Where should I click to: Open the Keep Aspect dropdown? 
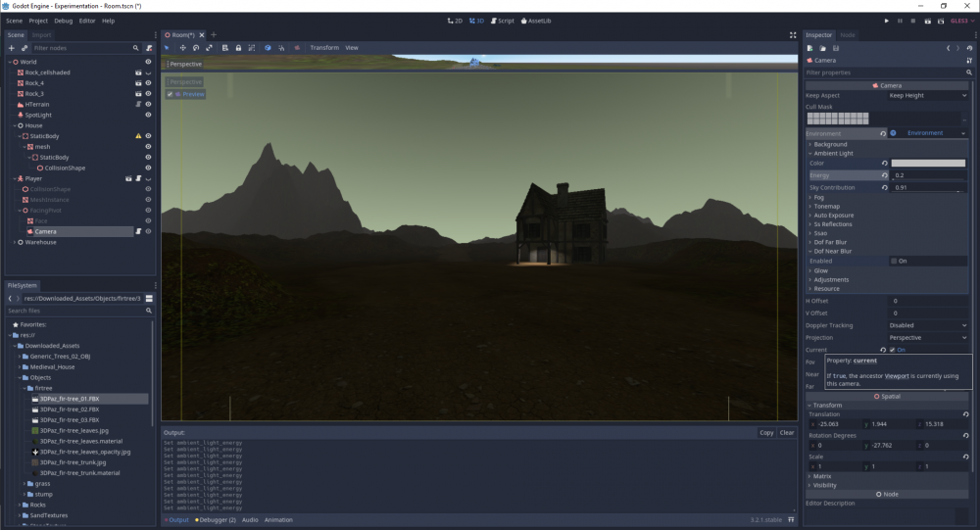(x=927, y=96)
